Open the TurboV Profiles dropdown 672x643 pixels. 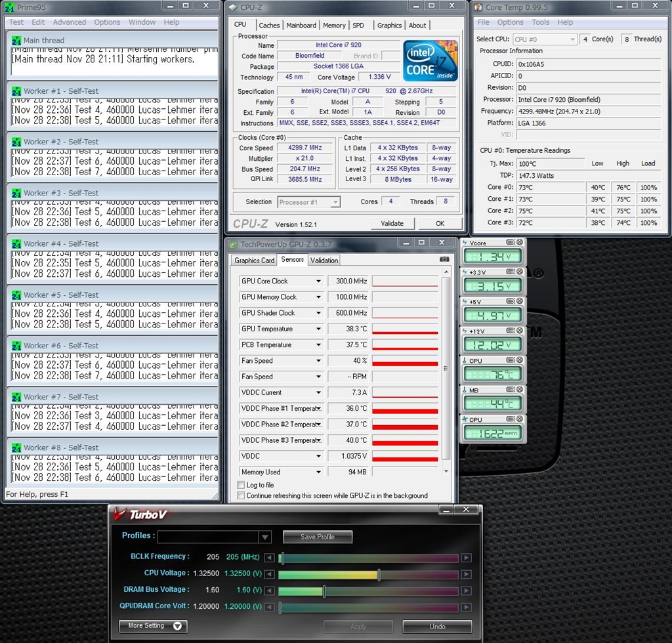click(264, 537)
